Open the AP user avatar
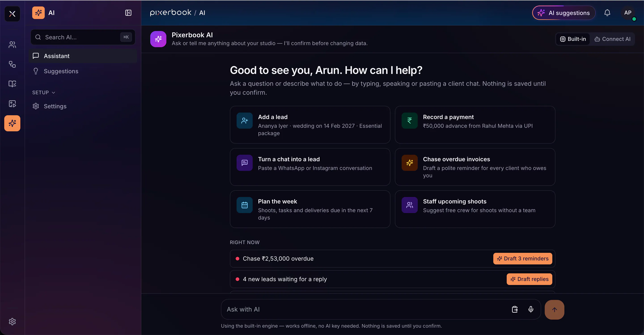The height and width of the screenshot is (335, 644). 628,13
